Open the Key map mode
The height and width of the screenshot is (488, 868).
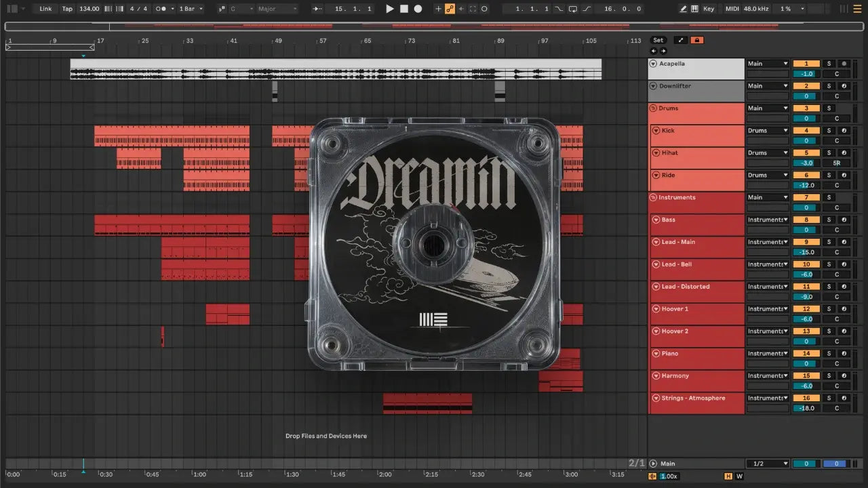(x=709, y=9)
